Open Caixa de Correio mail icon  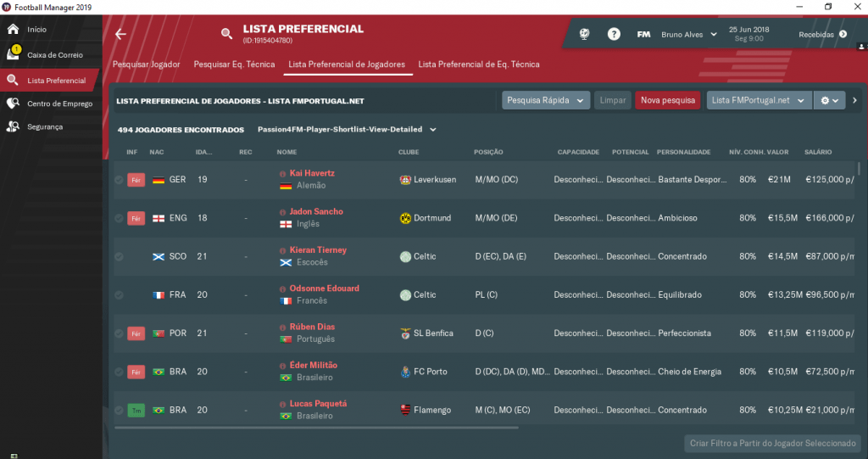click(14, 53)
